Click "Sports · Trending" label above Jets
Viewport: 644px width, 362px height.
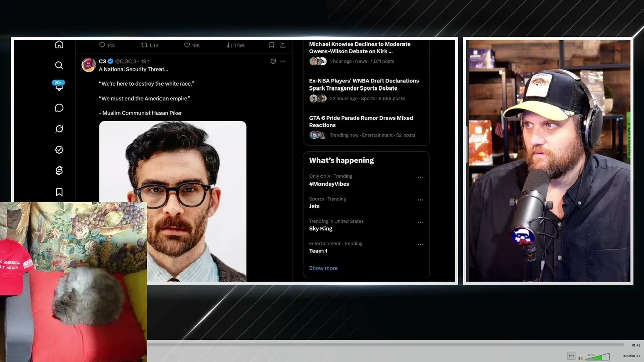pos(328,199)
